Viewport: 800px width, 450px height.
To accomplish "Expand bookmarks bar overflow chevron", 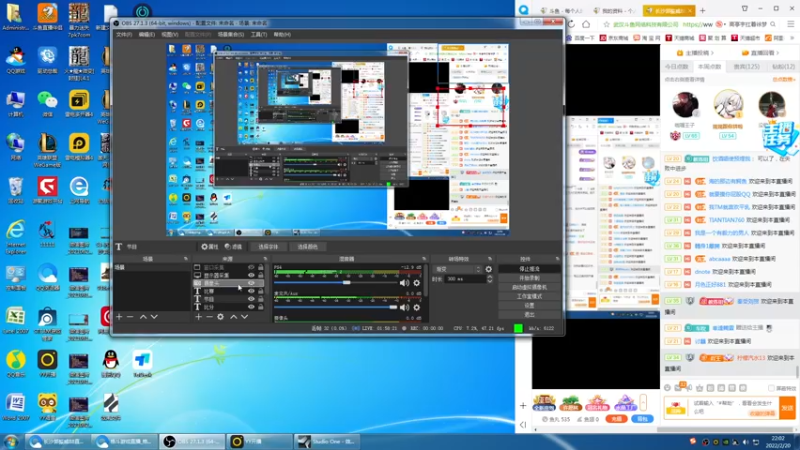I will (792, 38).
